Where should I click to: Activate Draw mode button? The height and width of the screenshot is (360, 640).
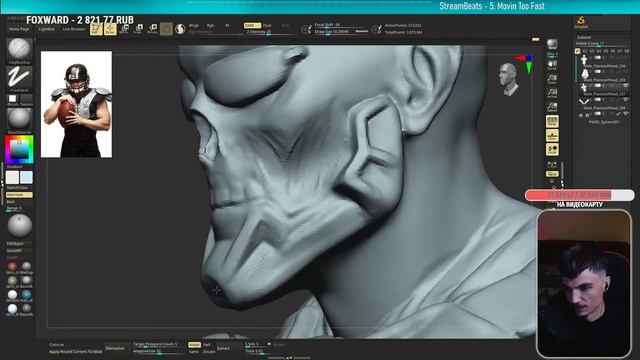click(x=110, y=29)
